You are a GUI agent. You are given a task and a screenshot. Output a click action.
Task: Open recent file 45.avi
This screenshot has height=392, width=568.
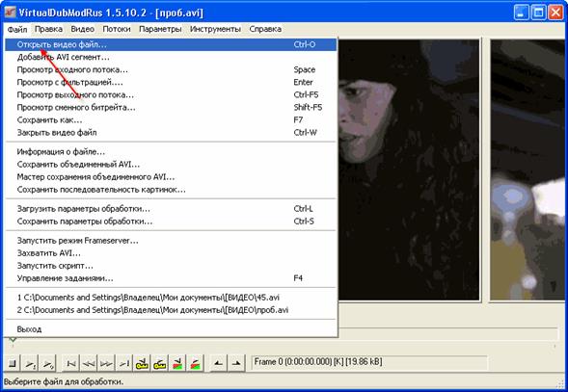coord(171,298)
